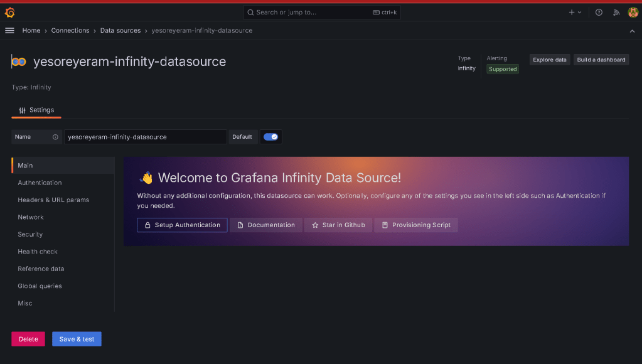Open the Documentation button
Screen dimensions: 642x364
click(266, 225)
